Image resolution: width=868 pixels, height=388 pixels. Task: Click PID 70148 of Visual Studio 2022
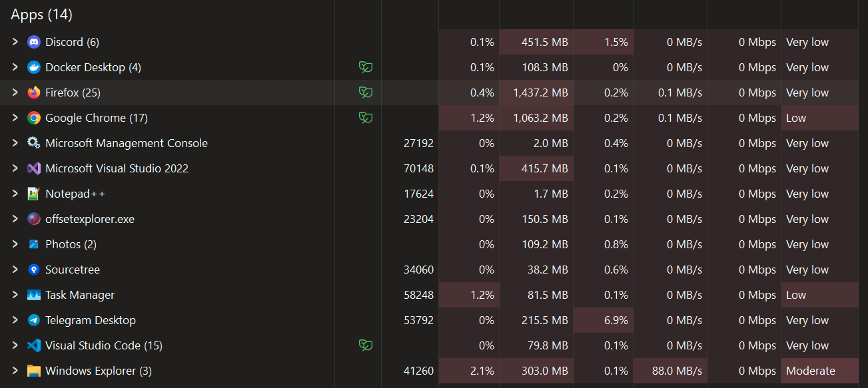tap(418, 168)
